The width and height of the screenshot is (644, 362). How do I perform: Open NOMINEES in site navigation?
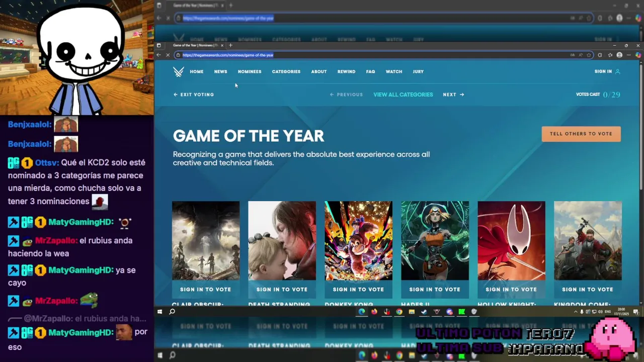[x=250, y=71]
